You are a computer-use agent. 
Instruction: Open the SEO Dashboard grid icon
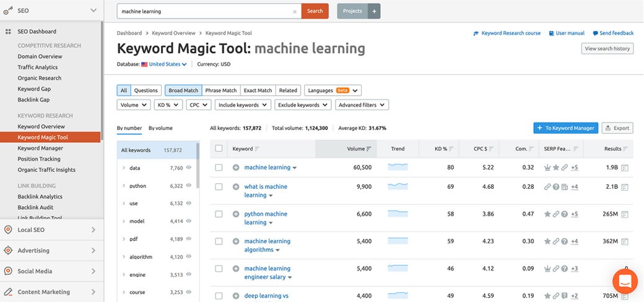pos(8,32)
